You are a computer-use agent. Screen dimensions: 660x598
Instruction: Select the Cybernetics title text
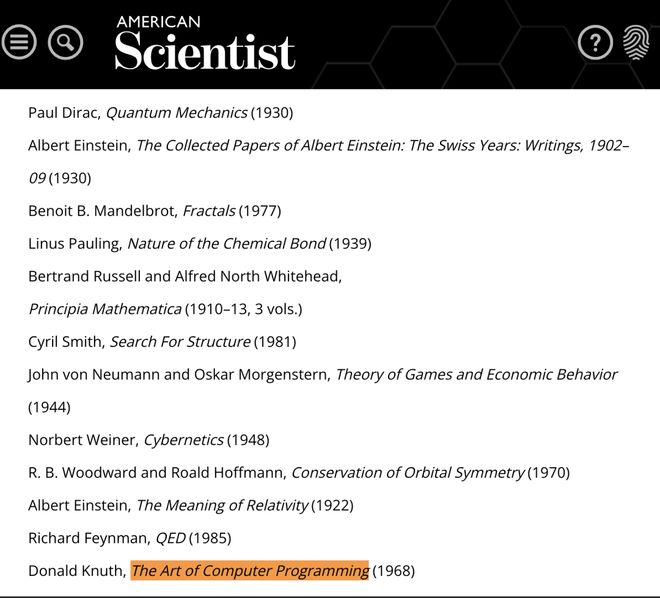(x=184, y=440)
